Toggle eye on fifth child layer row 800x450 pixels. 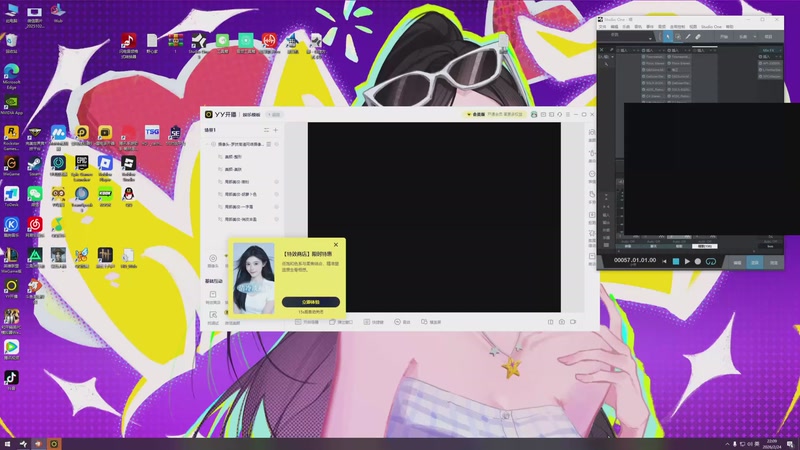pyautogui.click(x=277, y=207)
